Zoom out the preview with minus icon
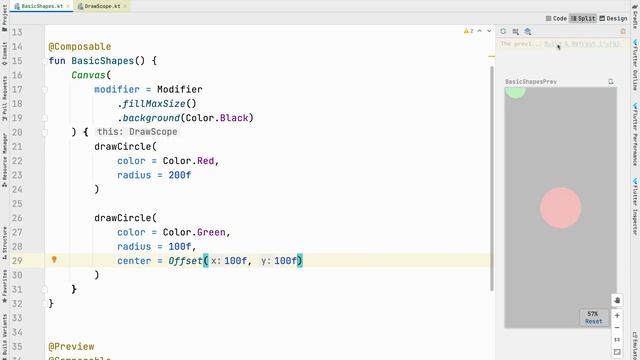This screenshot has height=360, width=640. [617, 328]
